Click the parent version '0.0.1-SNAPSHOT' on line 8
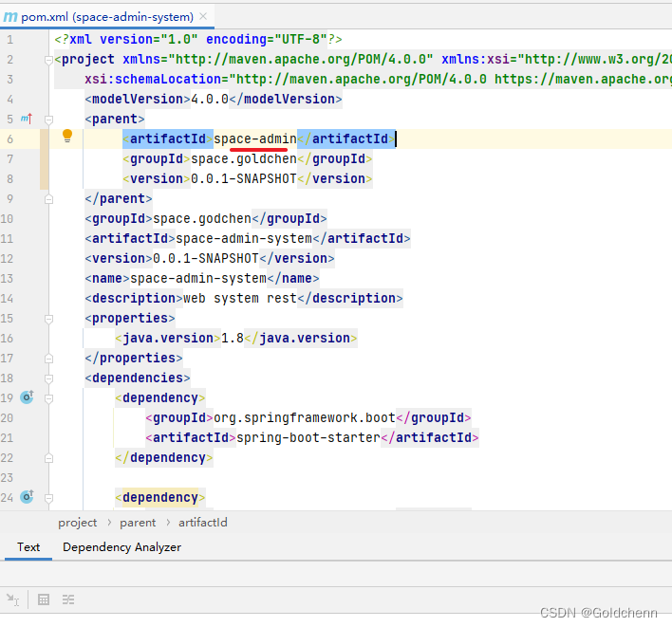672x627 pixels. pos(243,178)
